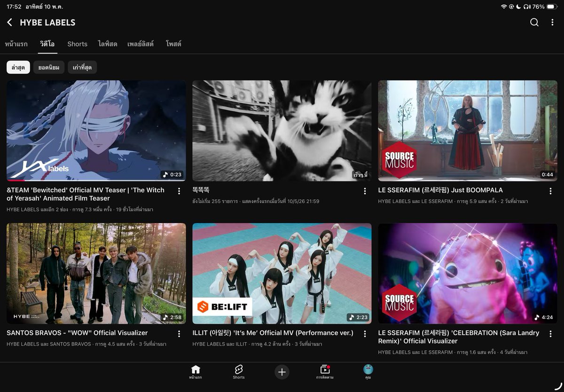This screenshot has width=564, height=392.
Task: Play the SANTOS BRAVOS forest group thumbnail
Action: click(x=96, y=274)
